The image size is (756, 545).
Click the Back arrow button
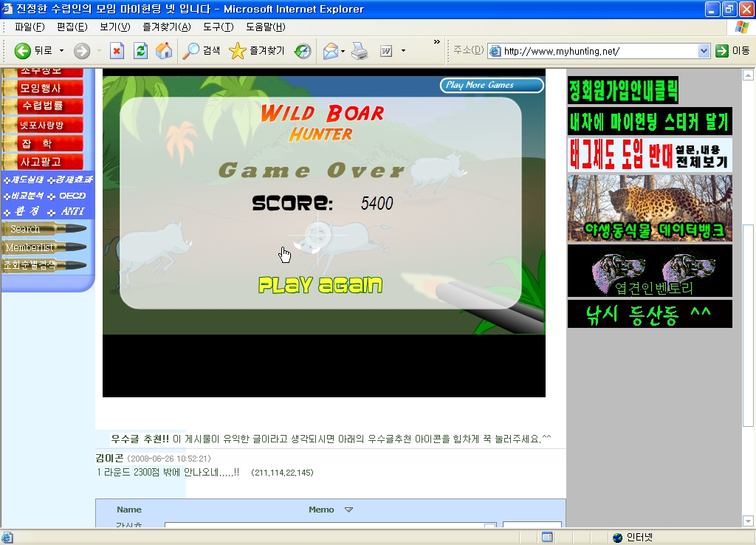(23, 51)
